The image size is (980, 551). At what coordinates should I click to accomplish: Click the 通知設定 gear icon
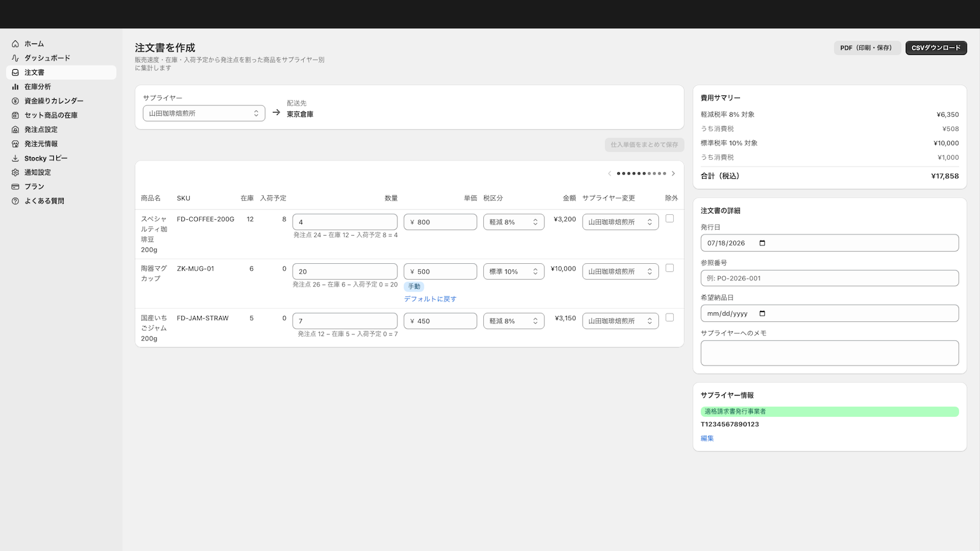[15, 173]
